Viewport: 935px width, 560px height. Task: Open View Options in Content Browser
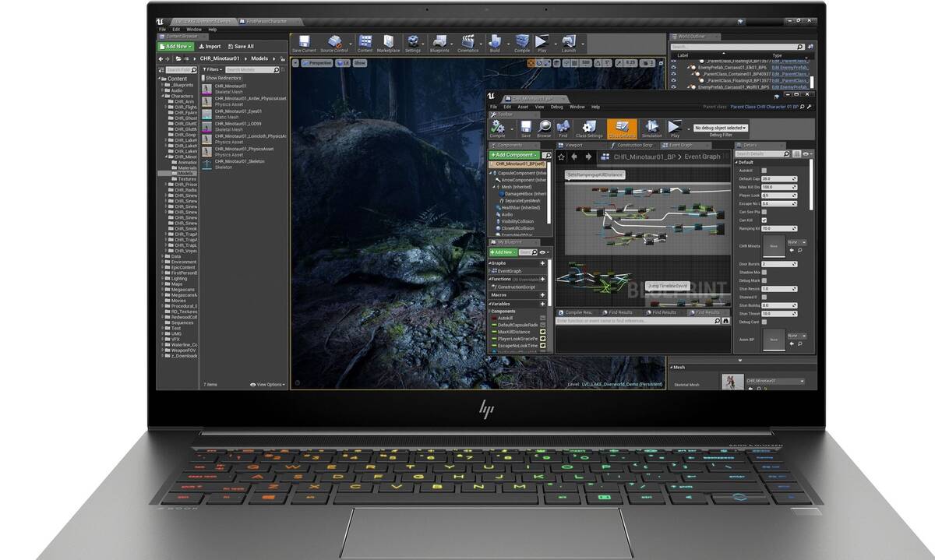click(267, 385)
